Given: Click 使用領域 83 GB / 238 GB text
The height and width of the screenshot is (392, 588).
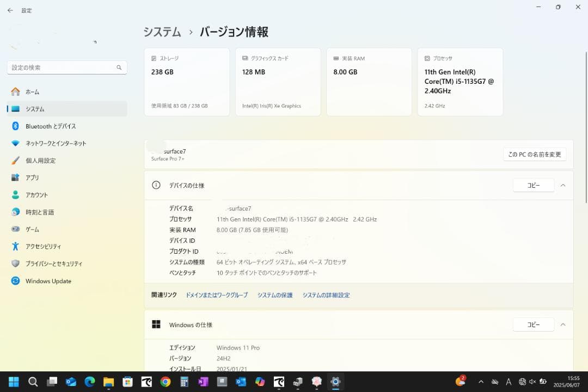Looking at the screenshot, I should coord(179,106).
